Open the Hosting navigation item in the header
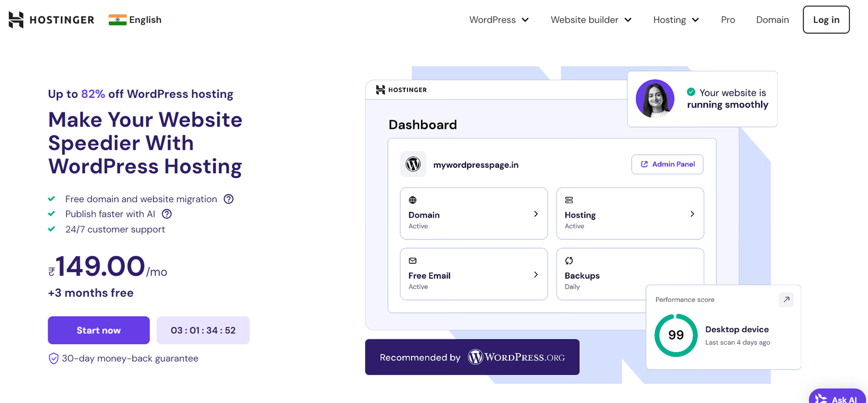The width and height of the screenshot is (868, 403). pos(669,20)
